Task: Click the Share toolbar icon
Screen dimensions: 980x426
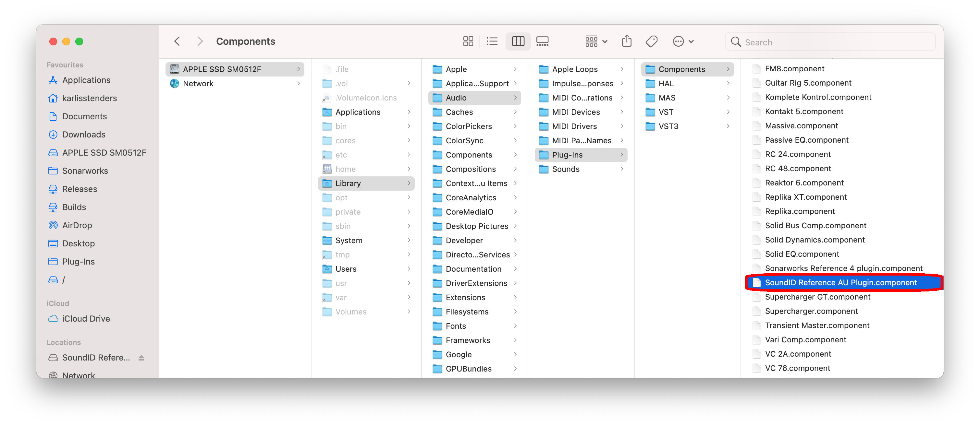Action: pyautogui.click(x=627, y=41)
